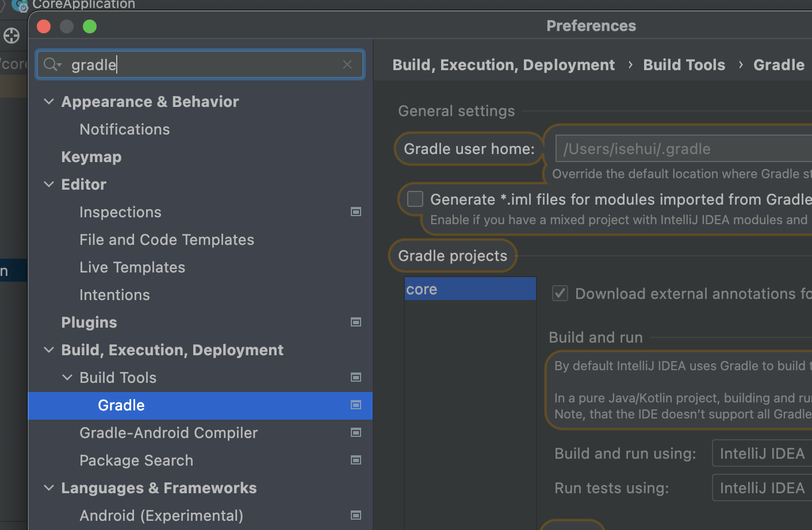
Task: Click the gradle search input field
Action: [200, 64]
